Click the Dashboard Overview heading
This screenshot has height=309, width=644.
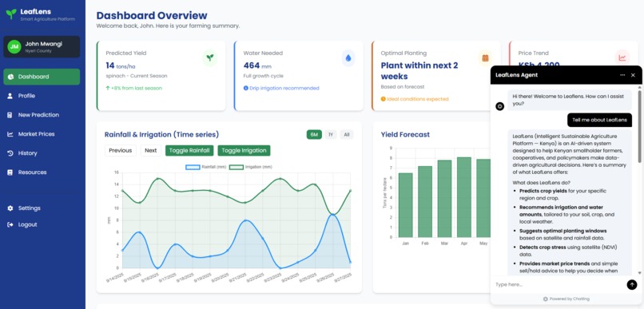click(x=152, y=16)
